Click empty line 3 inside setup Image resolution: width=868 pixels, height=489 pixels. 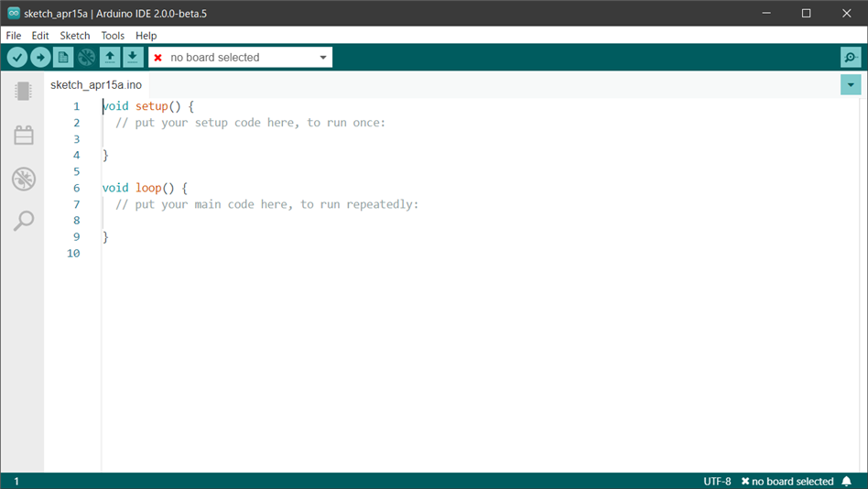click(481, 139)
